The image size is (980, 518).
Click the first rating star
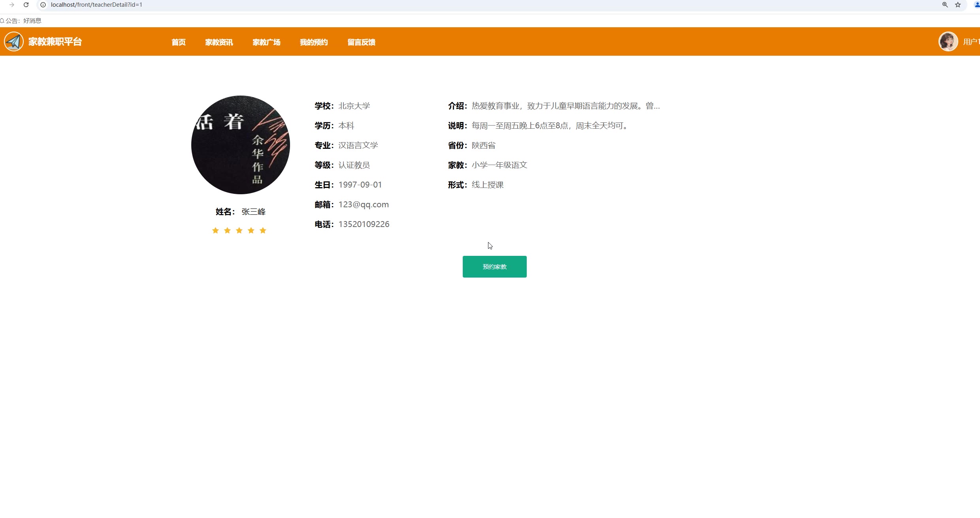click(215, 231)
